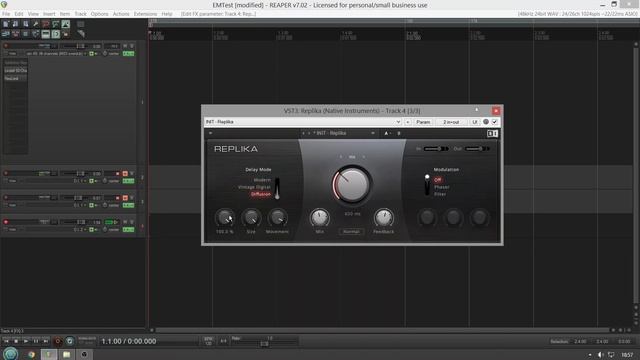Toggle ripple editing toolbar icon
This screenshot has width=640, height=360.
26,34
